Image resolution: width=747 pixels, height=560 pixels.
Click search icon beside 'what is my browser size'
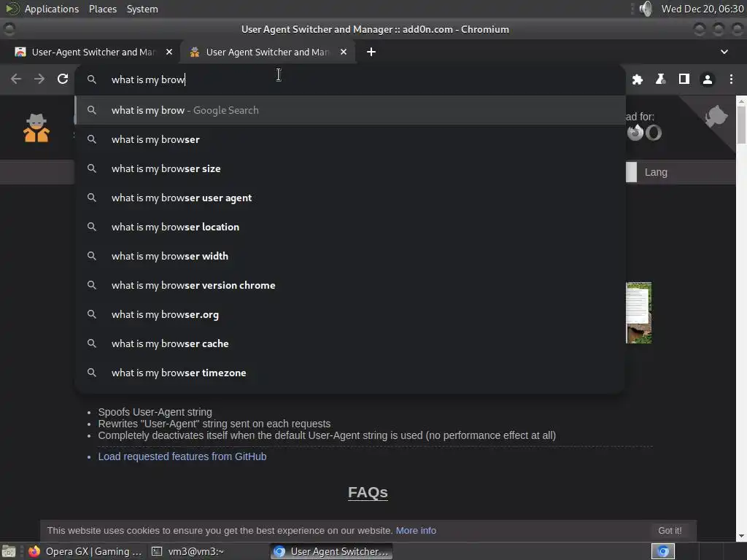coord(92,168)
